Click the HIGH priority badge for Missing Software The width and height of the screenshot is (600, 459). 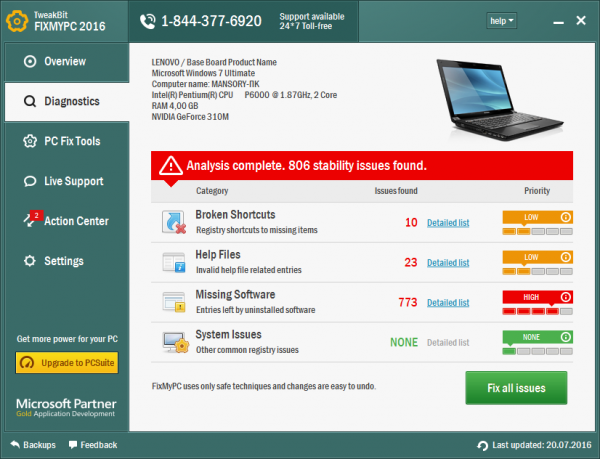pyautogui.click(x=538, y=297)
